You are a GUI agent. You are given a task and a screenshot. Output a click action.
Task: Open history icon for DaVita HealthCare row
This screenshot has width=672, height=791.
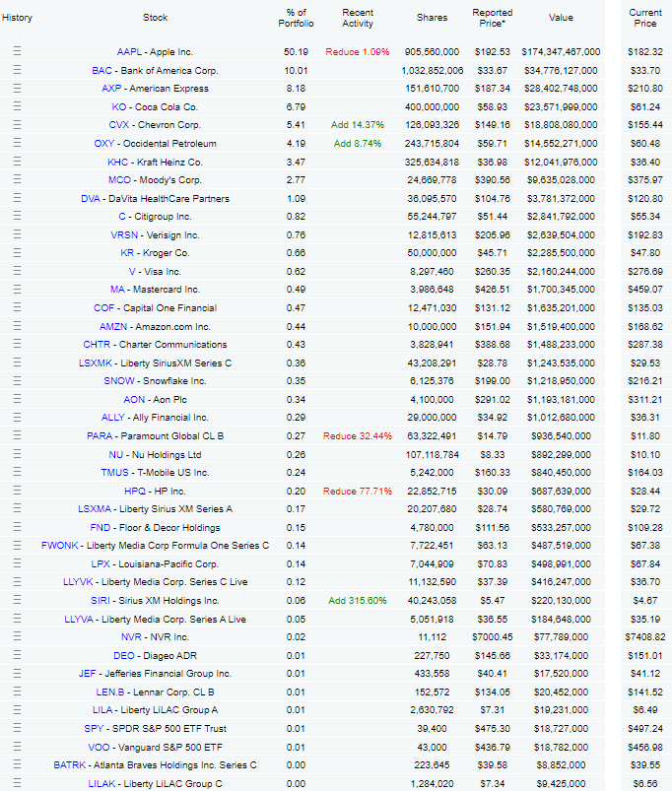click(17, 198)
